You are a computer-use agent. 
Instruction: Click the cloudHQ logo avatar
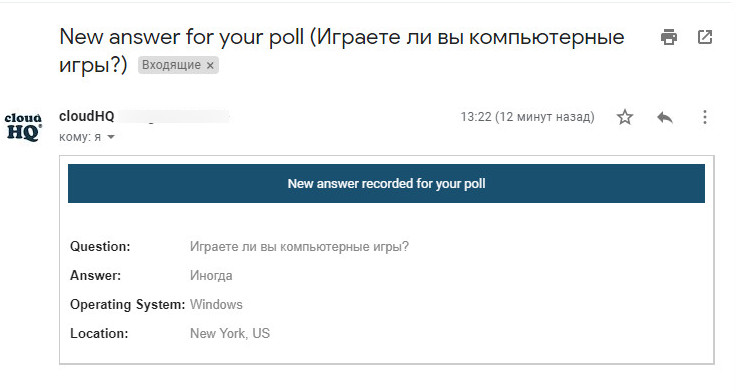tap(23, 126)
